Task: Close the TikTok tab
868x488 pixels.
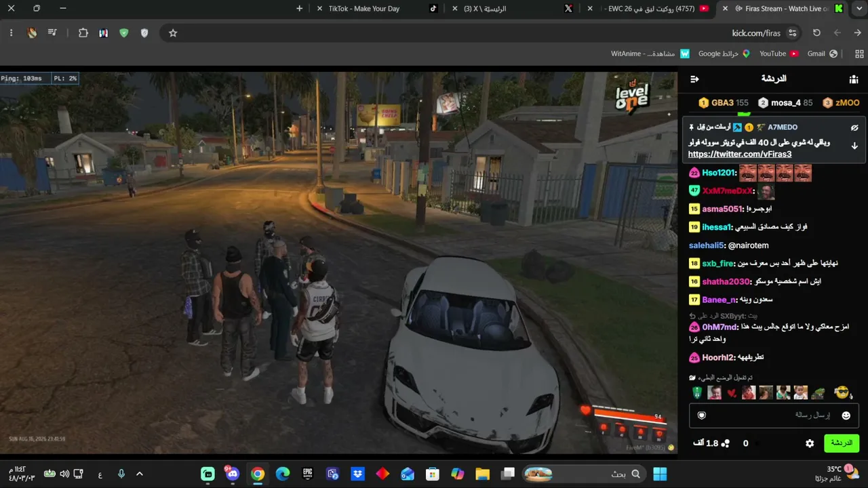Action: [x=320, y=9]
